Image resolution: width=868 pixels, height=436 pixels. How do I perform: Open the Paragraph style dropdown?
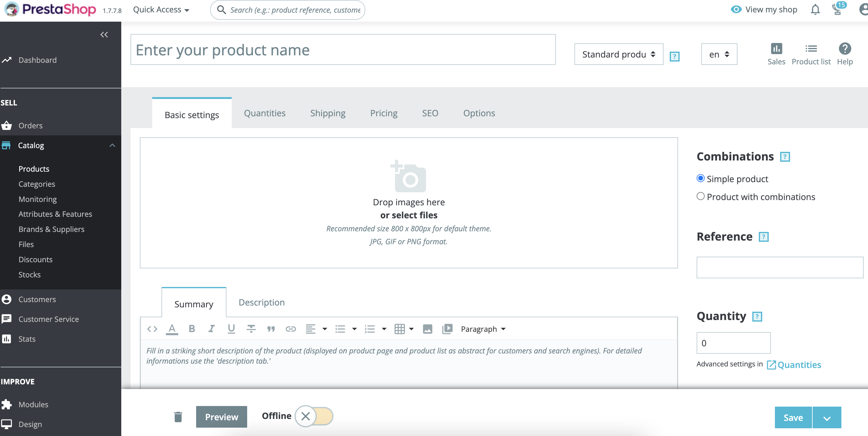point(483,329)
